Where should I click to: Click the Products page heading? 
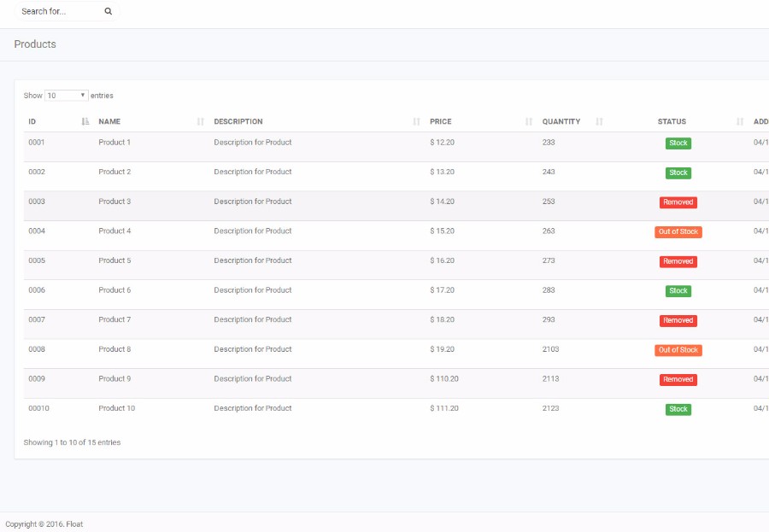tap(35, 44)
